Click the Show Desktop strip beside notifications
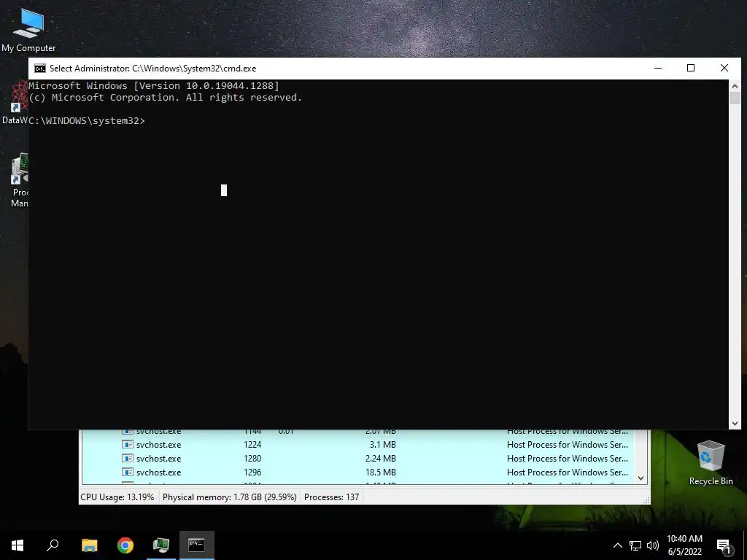The height and width of the screenshot is (560, 747). coord(745,545)
